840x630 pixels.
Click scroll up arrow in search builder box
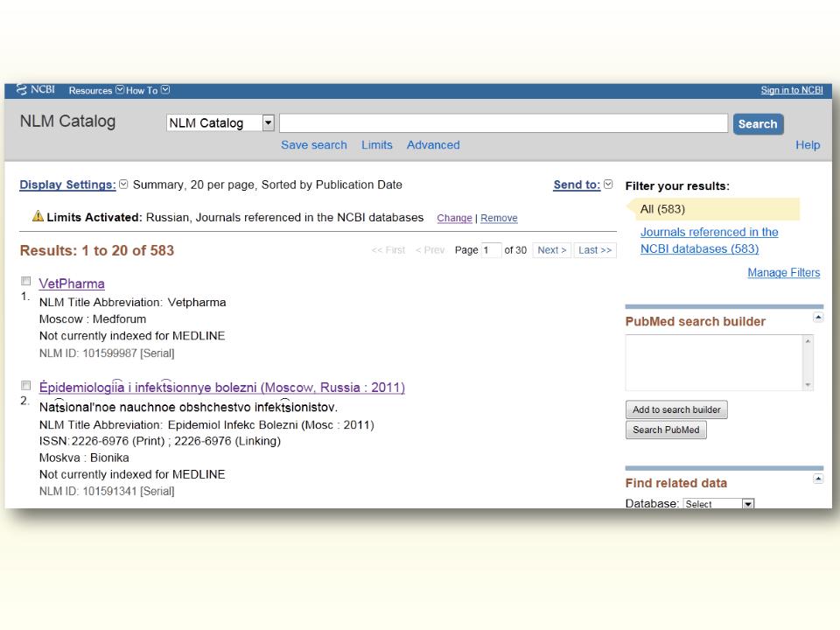point(808,340)
